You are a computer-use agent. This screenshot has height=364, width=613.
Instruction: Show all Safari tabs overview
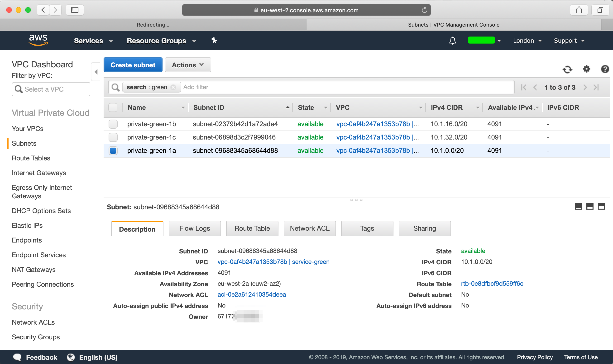[600, 10]
